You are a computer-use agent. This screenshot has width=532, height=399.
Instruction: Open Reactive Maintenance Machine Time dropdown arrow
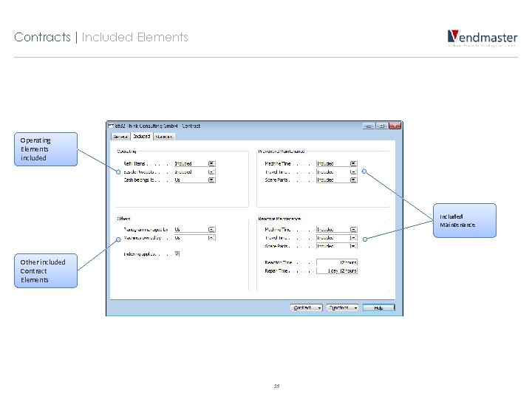point(353,229)
